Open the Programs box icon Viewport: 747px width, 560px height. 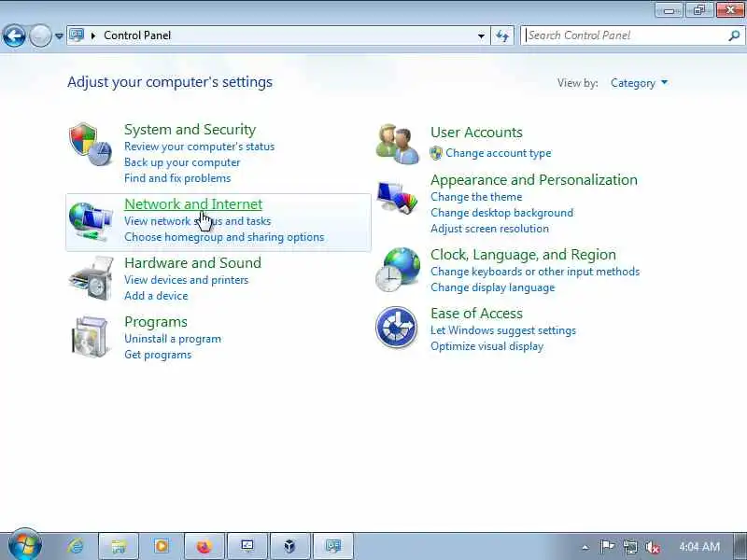(x=90, y=337)
